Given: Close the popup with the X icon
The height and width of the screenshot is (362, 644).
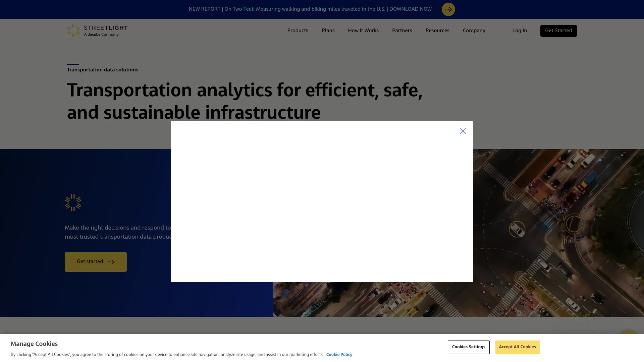Looking at the screenshot, I should (x=463, y=131).
